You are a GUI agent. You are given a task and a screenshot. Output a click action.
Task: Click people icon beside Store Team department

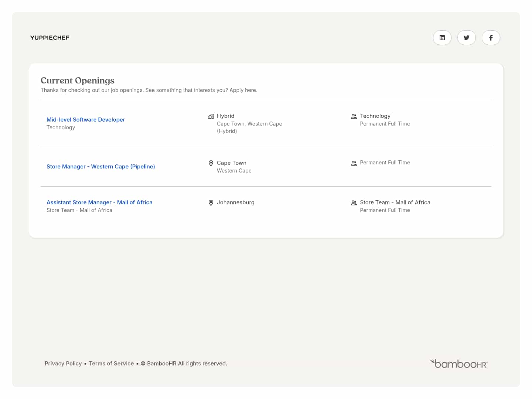click(354, 203)
